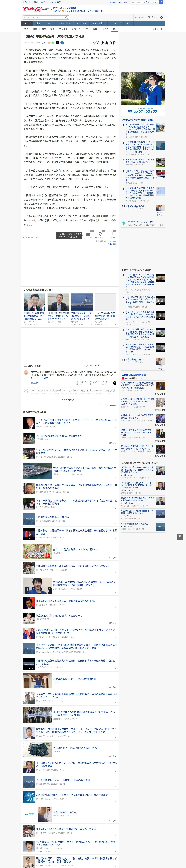This screenshot has width=186, height=868.
Task: Click the 記事に関する報告 report icon
Action: pos(31,237)
